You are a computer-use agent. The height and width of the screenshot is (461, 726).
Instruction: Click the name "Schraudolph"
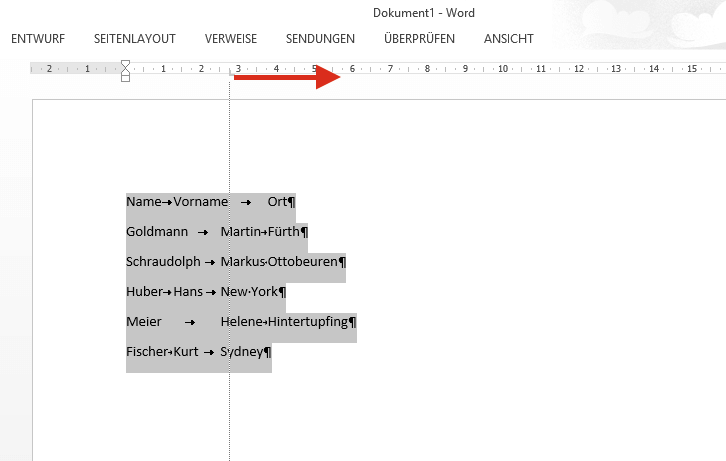click(163, 262)
